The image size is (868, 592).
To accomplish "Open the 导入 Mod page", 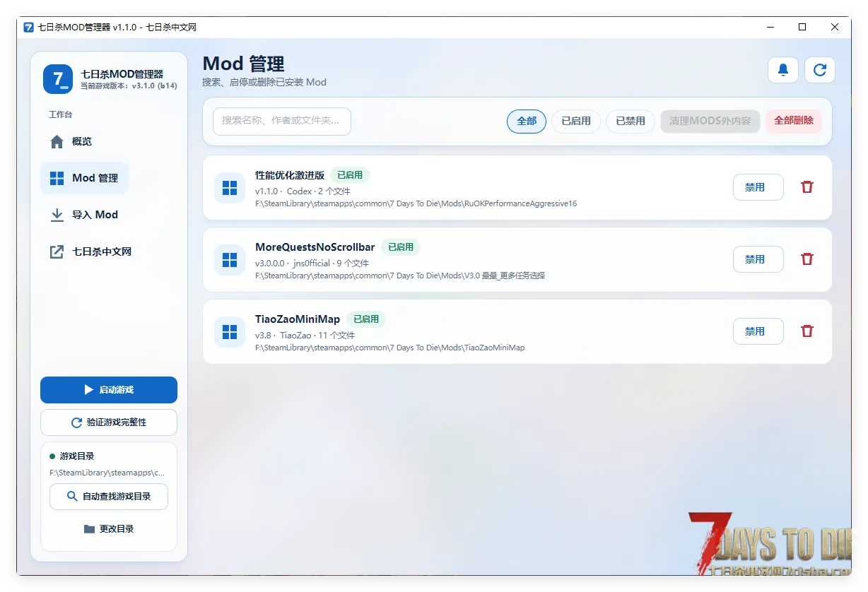I will pyautogui.click(x=84, y=215).
